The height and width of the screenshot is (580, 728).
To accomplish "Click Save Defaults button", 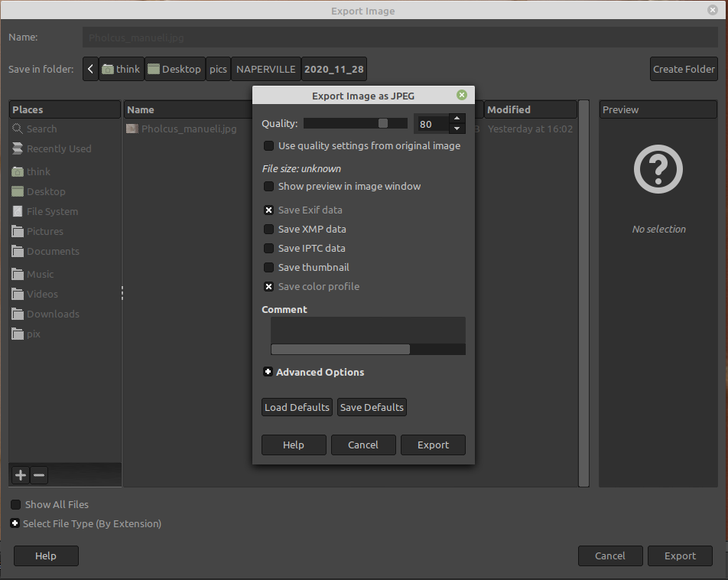I will pos(372,407).
